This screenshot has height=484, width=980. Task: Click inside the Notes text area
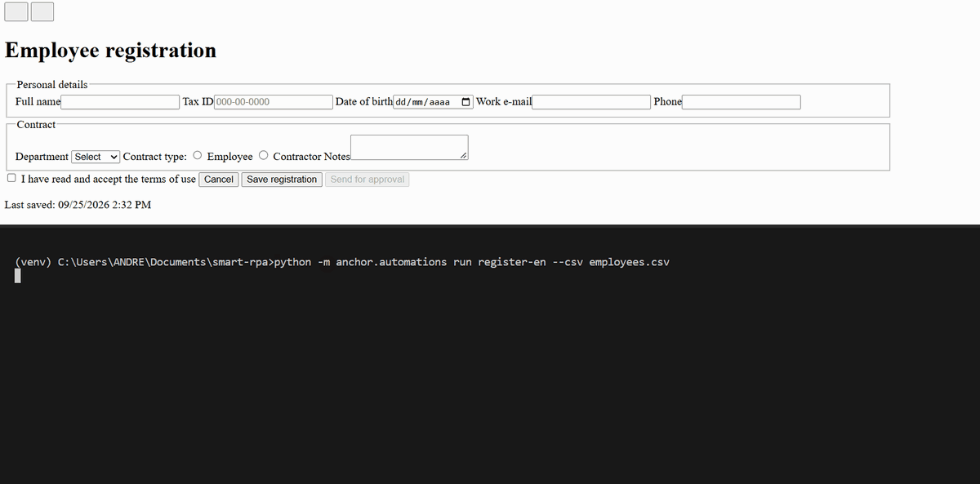coord(409,147)
